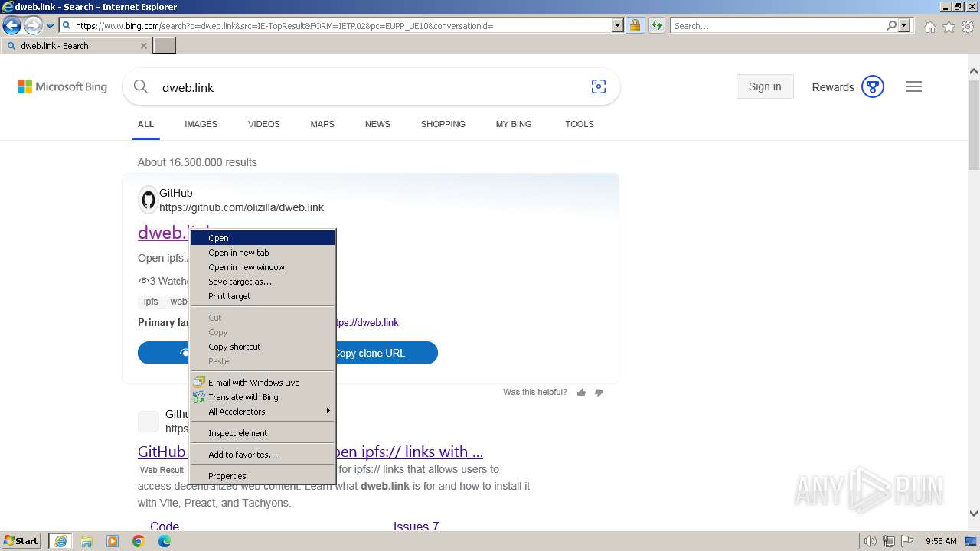Select the 'dweb.link - Search' tab
Viewport: 980px width, 551px height.
[76, 46]
